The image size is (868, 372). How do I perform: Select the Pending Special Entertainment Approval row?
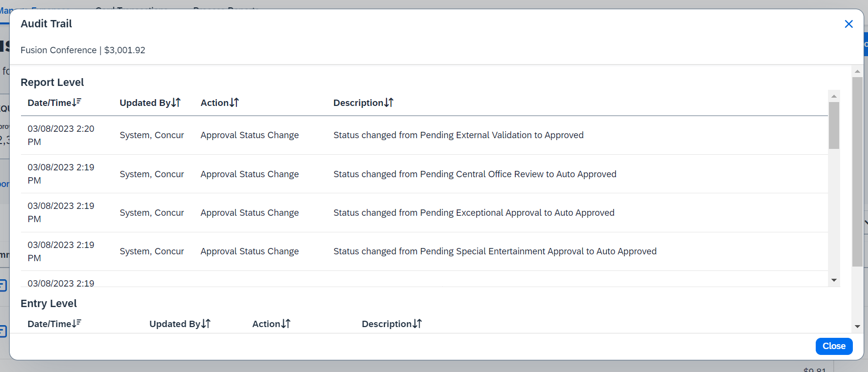(x=494, y=251)
